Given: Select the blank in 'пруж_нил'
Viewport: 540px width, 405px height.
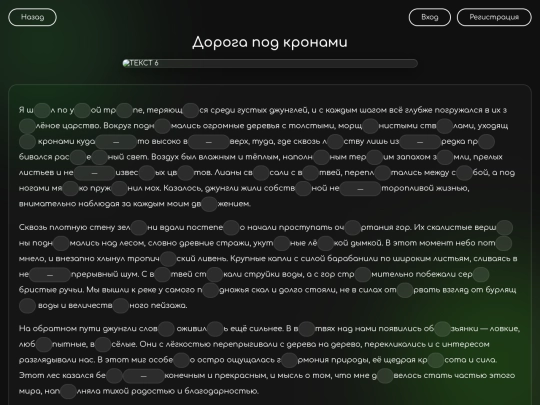Looking at the screenshot, I should [119, 188].
